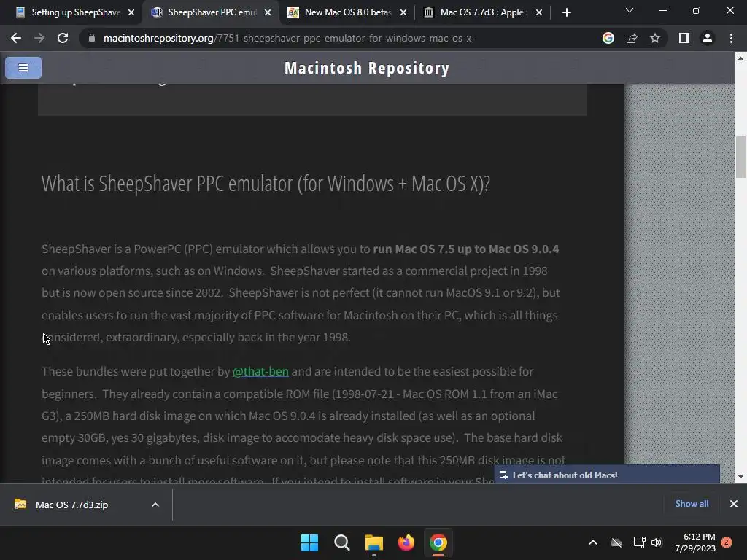Open a new browser tab
747x560 pixels.
click(x=566, y=12)
